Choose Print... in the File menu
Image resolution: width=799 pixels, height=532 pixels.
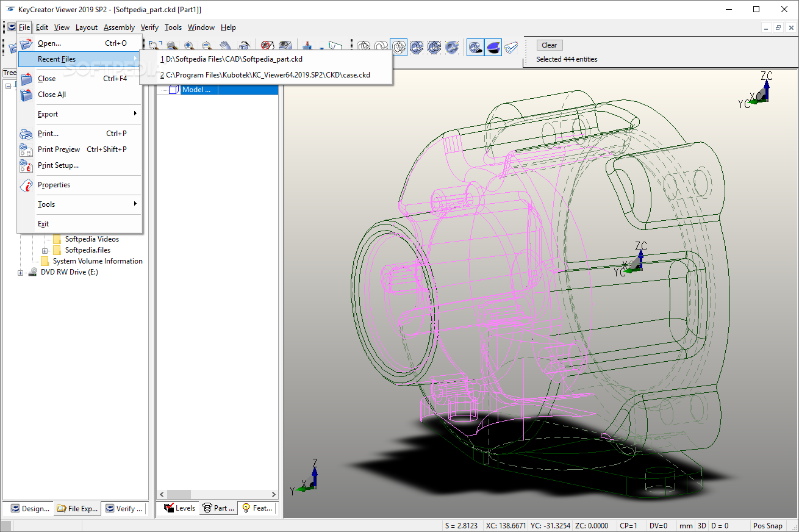(x=80, y=134)
